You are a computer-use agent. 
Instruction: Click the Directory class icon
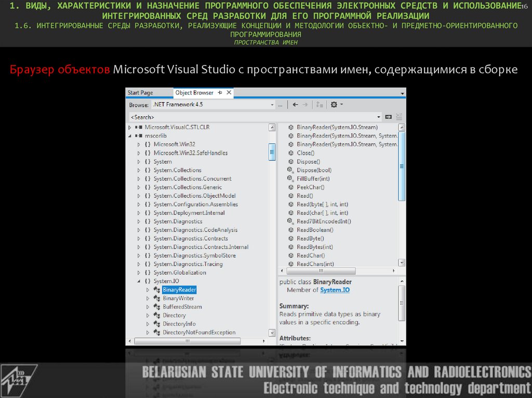[157, 315]
